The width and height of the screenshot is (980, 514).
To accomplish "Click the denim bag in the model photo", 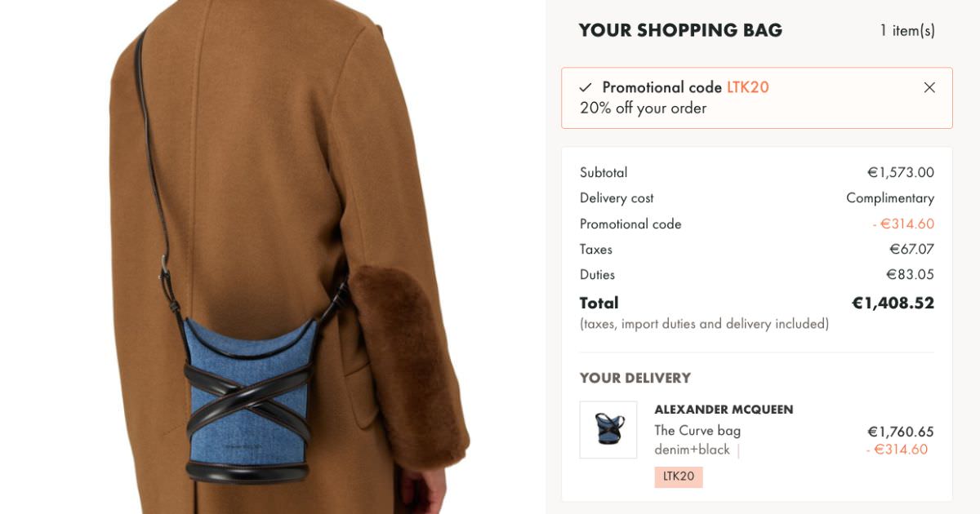I will pos(249,400).
